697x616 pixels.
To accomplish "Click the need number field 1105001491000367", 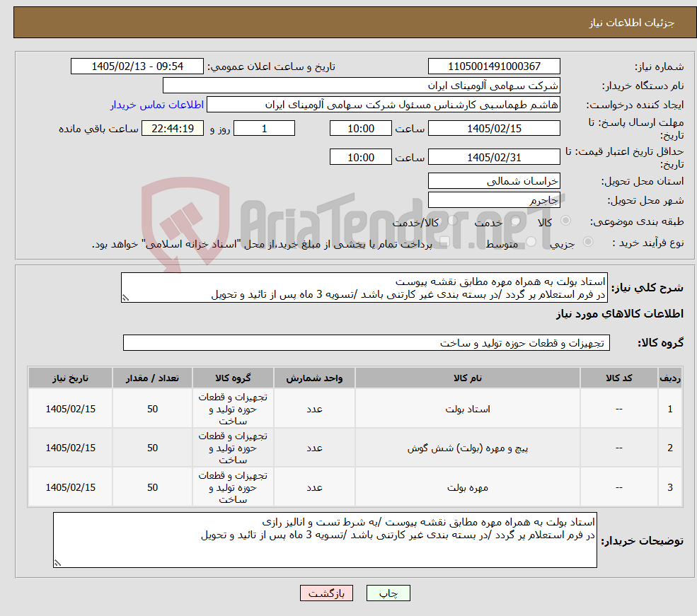I will point(494,66).
